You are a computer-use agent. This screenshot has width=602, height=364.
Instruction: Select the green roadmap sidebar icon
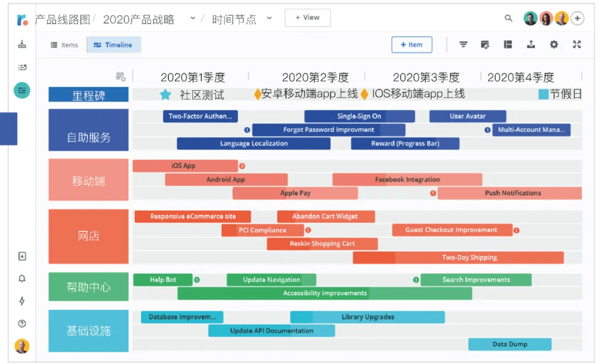click(22, 91)
